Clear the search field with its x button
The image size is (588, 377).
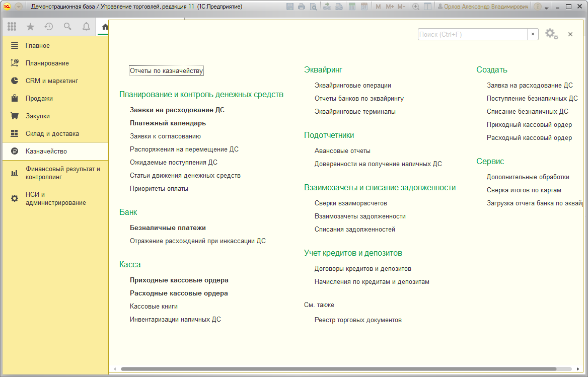point(533,34)
